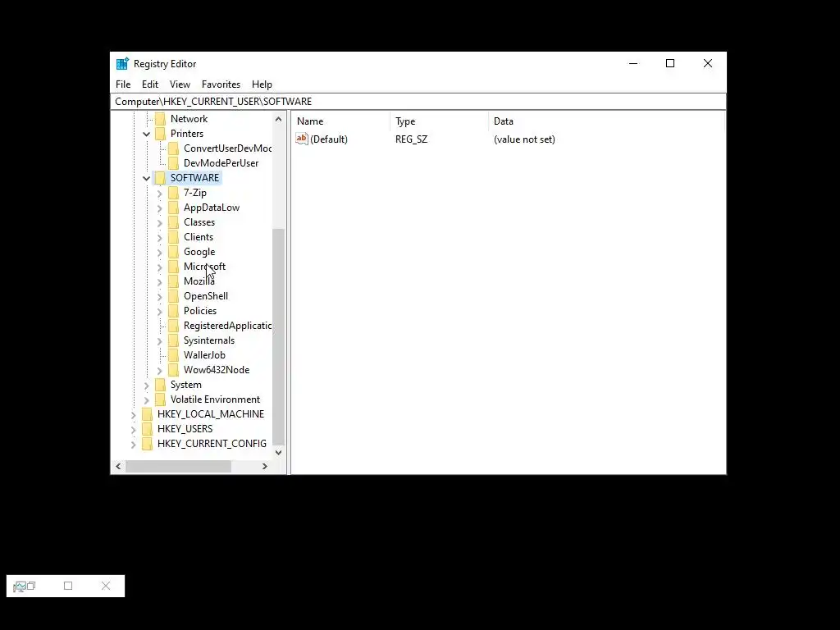Sort by the Data column header

(606, 121)
